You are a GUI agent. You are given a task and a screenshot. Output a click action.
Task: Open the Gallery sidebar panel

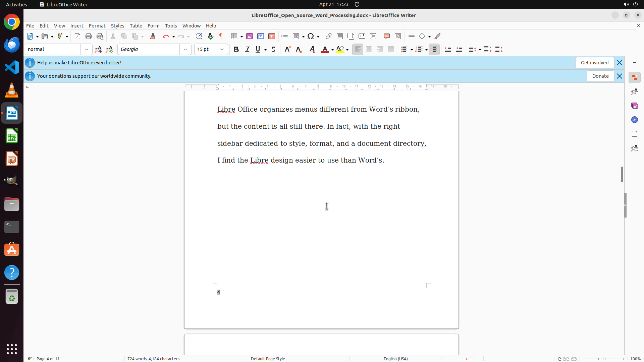click(634, 106)
